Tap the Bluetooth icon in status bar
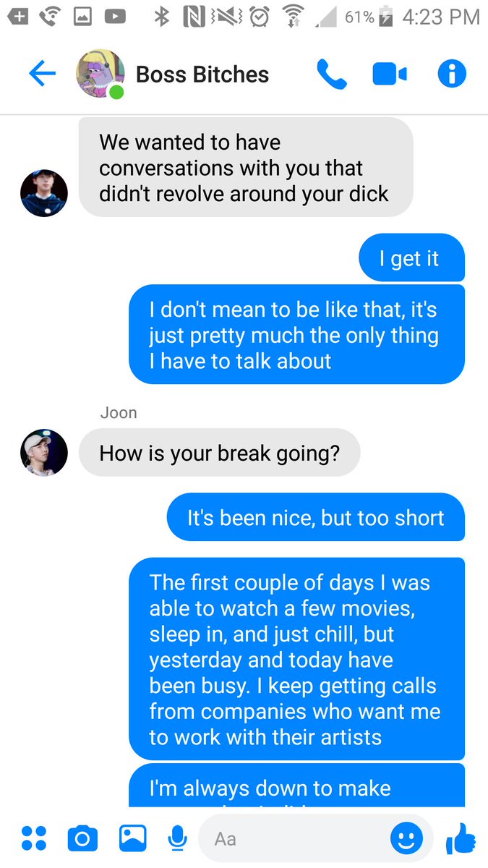This screenshot has height=868, width=488. pyautogui.click(x=161, y=16)
